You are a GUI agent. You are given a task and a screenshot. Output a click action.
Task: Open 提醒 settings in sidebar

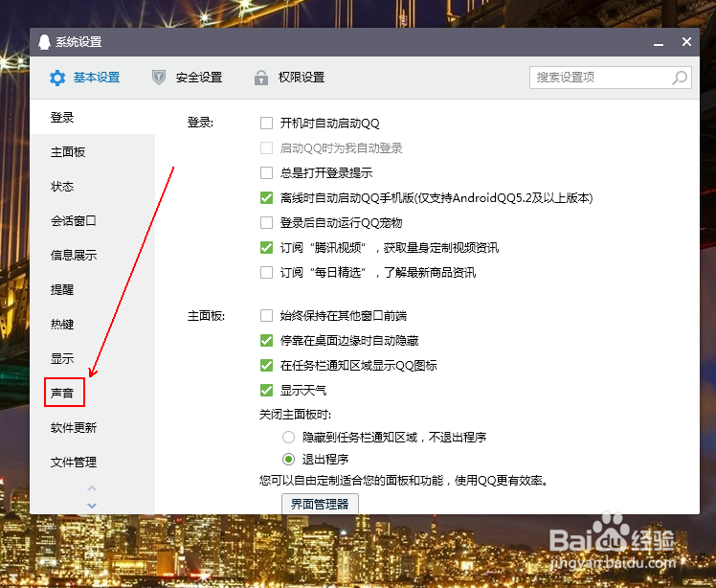[x=92, y=289]
